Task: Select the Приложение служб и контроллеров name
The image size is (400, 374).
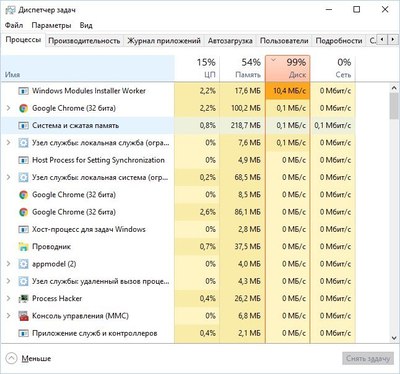Action: pos(95,333)
